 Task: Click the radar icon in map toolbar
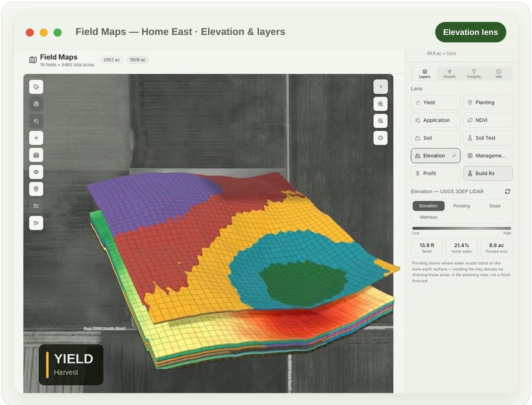coord(36,104)
